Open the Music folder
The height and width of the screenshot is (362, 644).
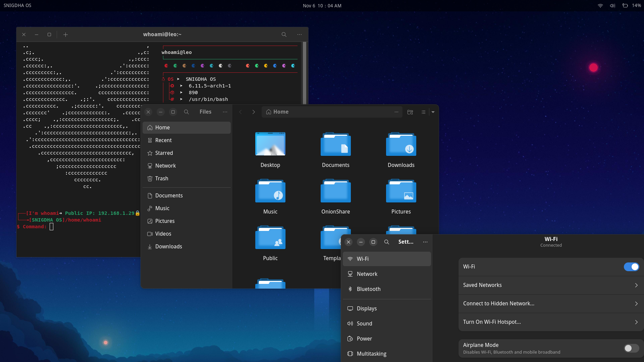coord(270,191)
